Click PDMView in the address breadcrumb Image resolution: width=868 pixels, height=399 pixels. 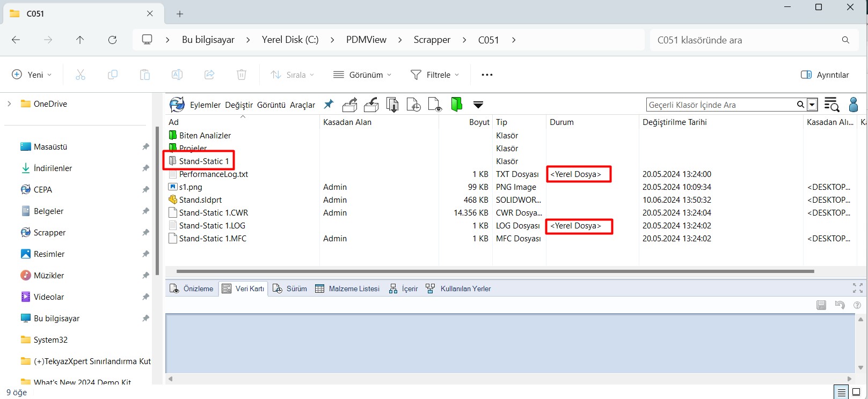pos(366,40)
